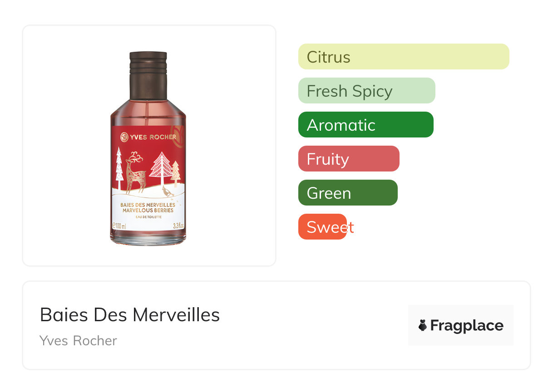This screenshot has height=392, width=553.
Task: Select the Sweet accord bar
Action: 323,227
